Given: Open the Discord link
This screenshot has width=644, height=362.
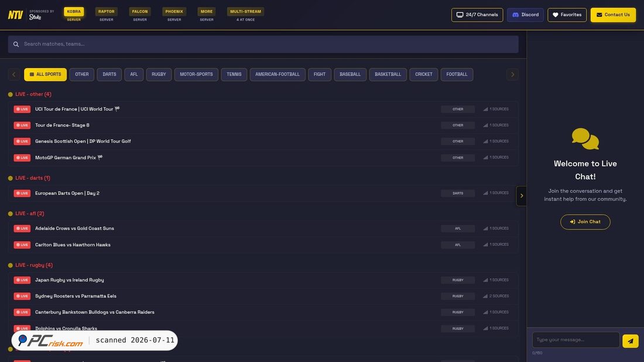Looking at the screenshot, I should 525,15.
